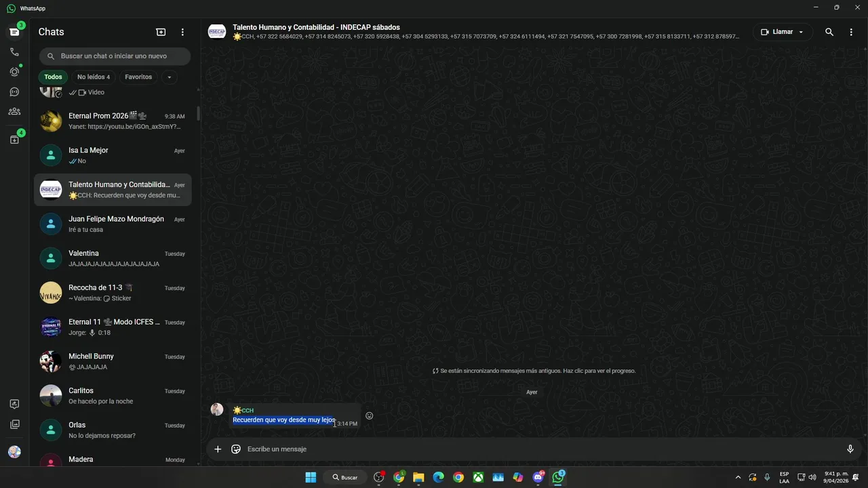Click syncing older messages progress notice

(x=534, y=371)
